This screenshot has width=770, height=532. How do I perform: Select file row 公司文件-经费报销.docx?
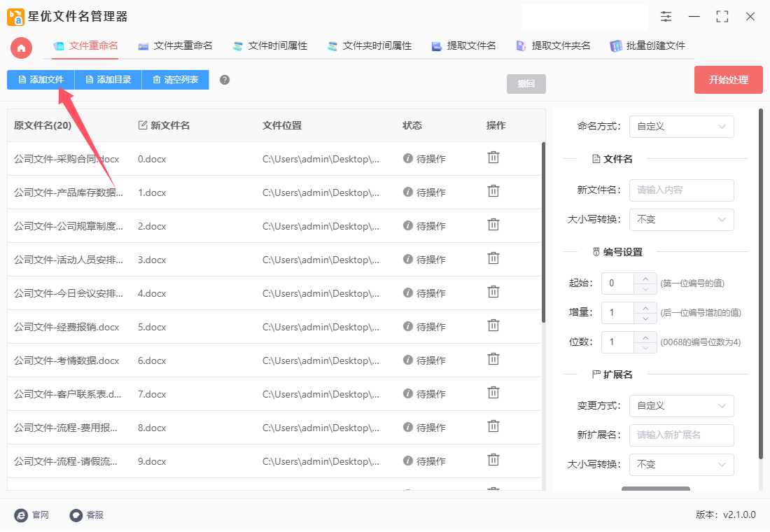pyautogui.click(x=274, y=327)
